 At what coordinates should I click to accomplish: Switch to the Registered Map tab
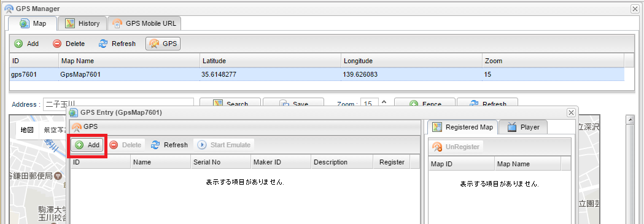point(463,127)
